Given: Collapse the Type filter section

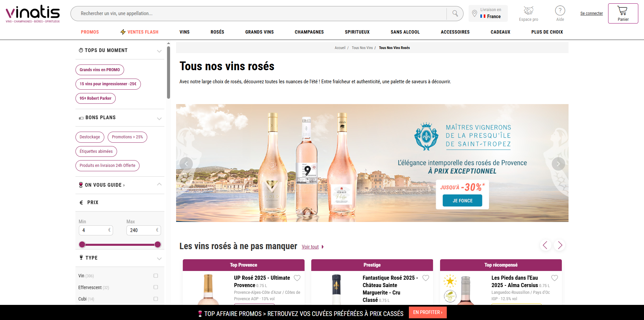Looking at the screenshot, I should click(x=159, y=259).
